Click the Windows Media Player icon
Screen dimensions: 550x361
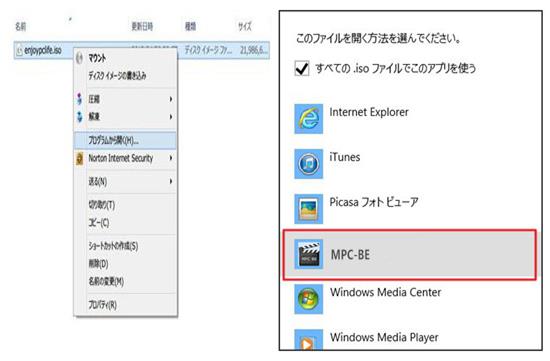[x=308, y=340]
